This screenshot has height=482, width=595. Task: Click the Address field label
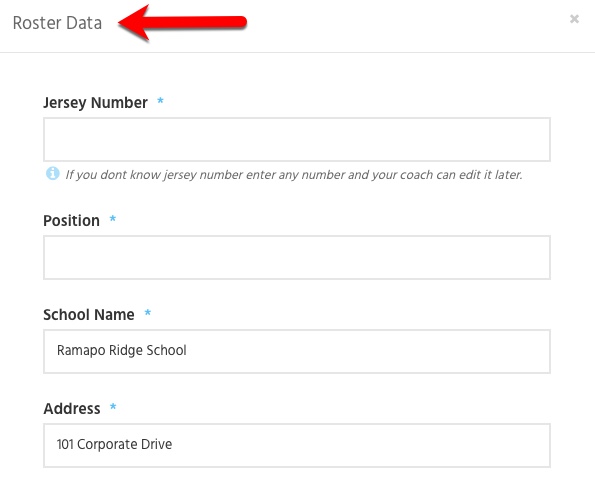[x=72, y=409]
